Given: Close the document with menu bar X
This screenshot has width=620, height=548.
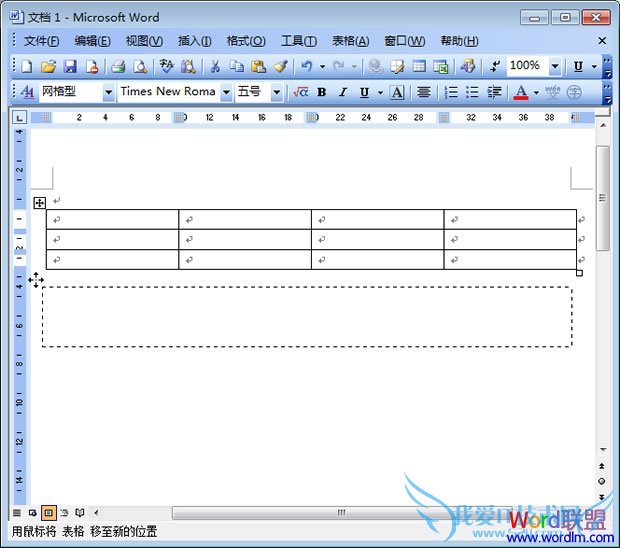Looking at the screenshot, I should pyautogui.click(x=602, y=41).
